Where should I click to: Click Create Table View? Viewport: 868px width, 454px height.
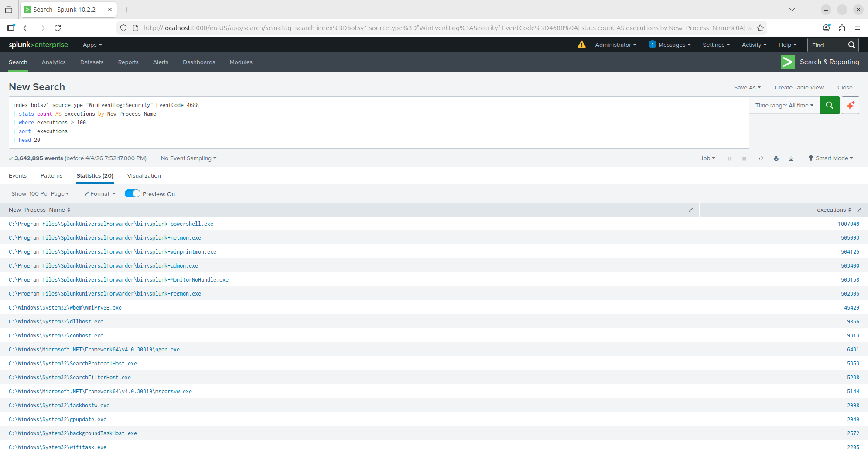pos(799,88)
